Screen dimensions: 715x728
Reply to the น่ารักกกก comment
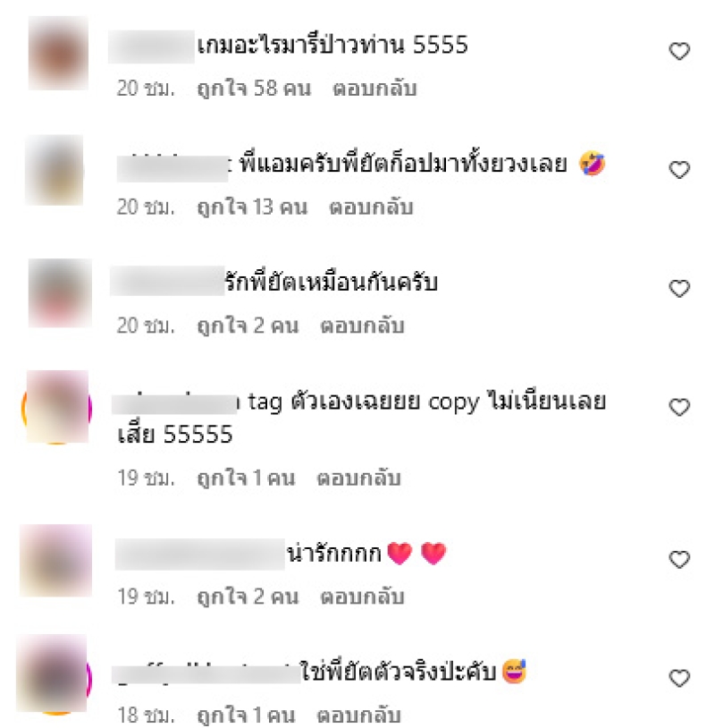(x=362, y=597)
